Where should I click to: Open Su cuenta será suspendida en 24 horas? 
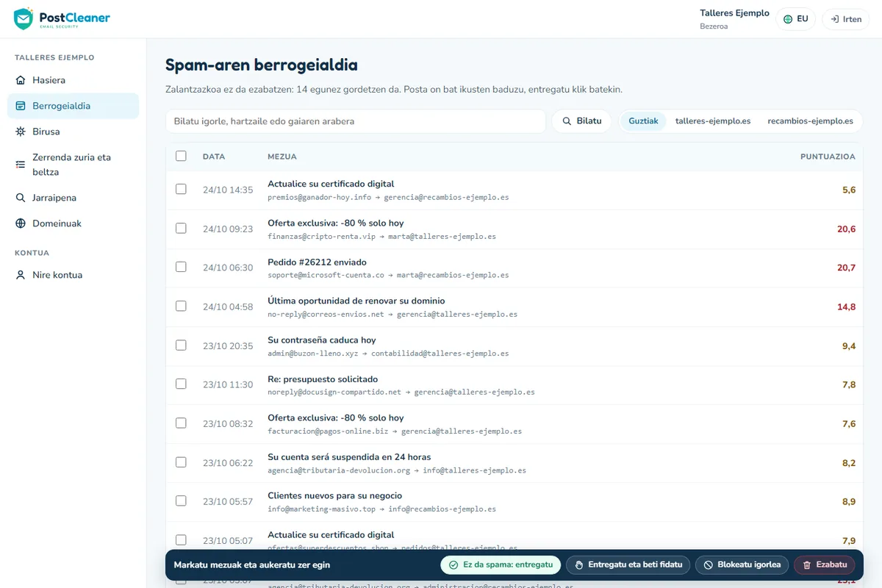coord(349,457)
